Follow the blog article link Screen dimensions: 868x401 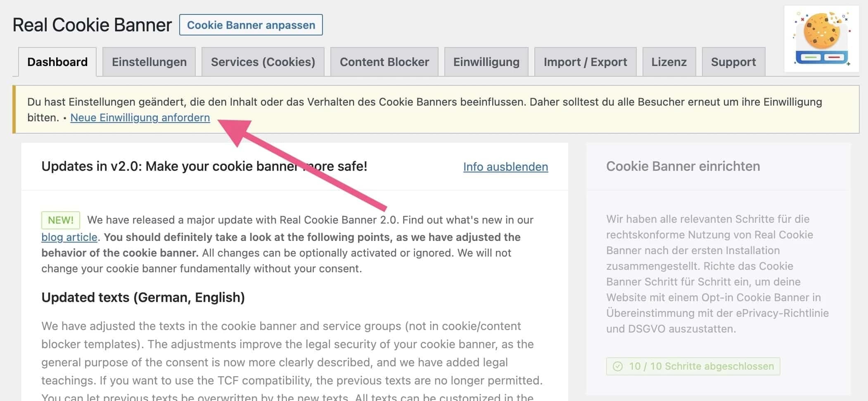(69, 237)
